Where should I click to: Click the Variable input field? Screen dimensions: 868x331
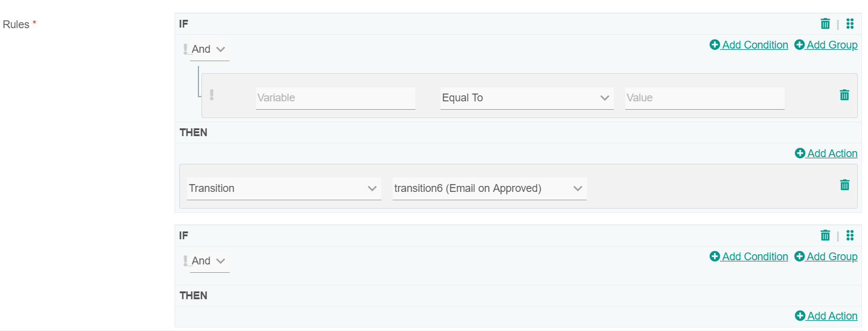335,98
